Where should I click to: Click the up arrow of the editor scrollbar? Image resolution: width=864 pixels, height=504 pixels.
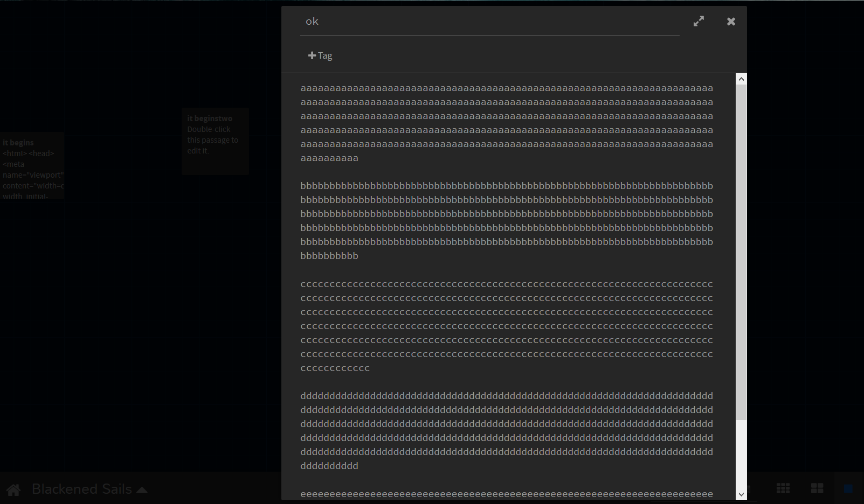click(x=741, y=79)
